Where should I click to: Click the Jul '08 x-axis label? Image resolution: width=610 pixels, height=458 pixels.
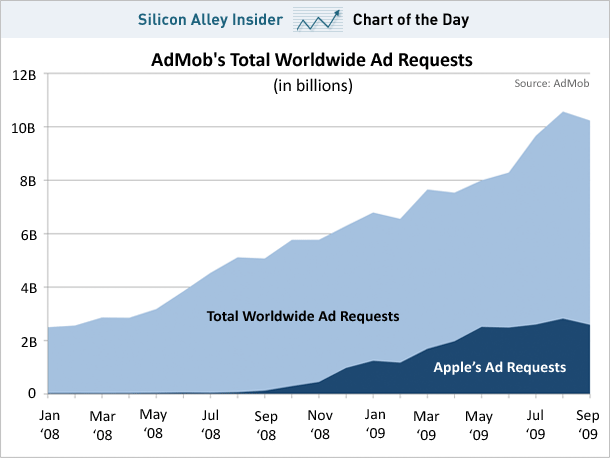coord(210,425)
